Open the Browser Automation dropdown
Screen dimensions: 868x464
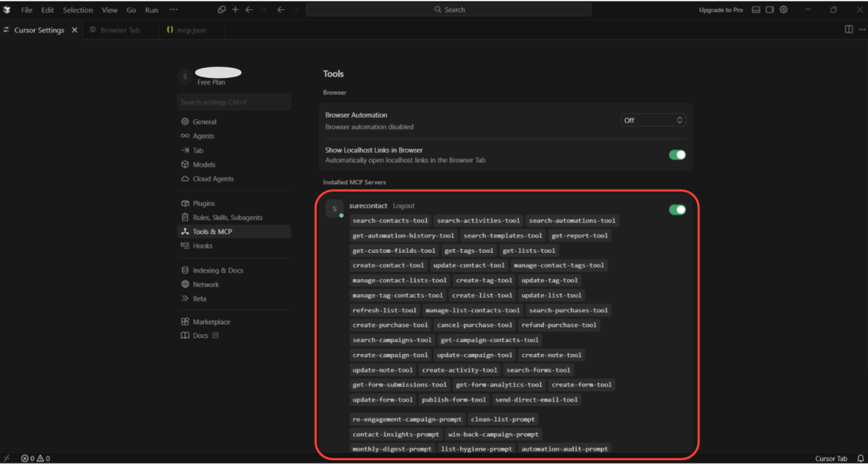[x=652, y=120]
